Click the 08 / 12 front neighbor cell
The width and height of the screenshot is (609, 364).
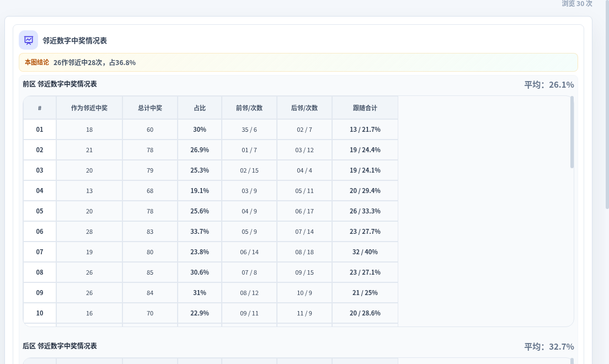coord(249,292)
